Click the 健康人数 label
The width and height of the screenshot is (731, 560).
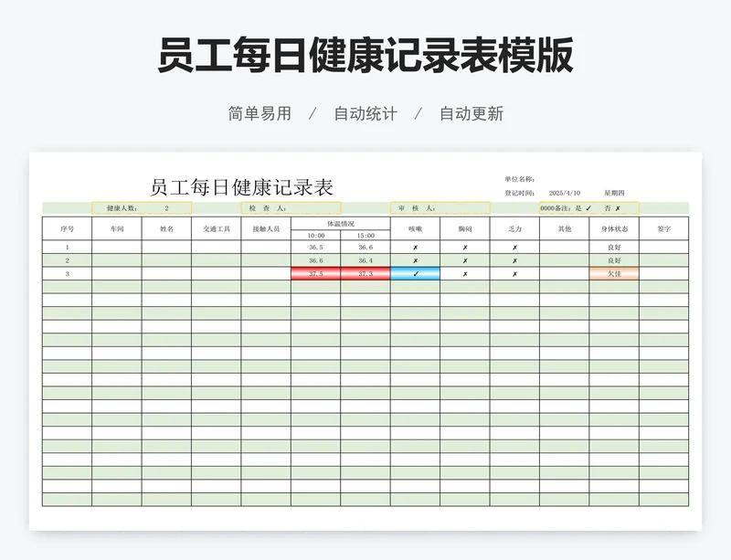[122, 208]
